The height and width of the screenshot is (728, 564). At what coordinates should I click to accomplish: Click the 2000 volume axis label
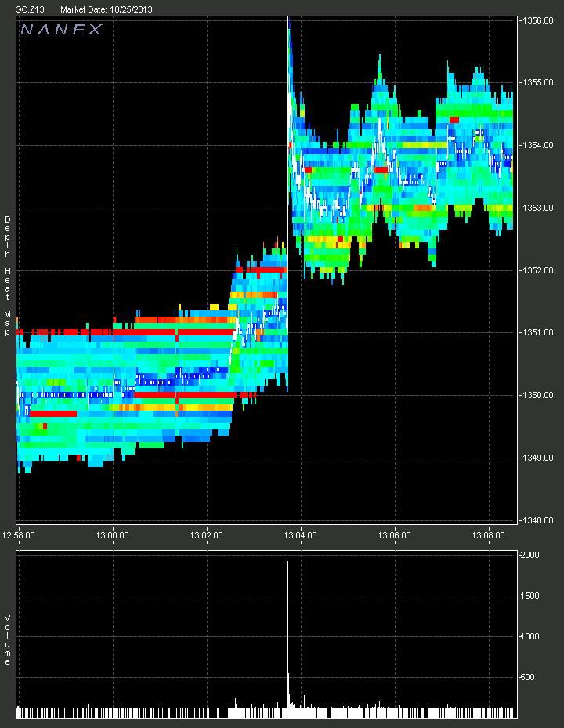coord(530,556)
